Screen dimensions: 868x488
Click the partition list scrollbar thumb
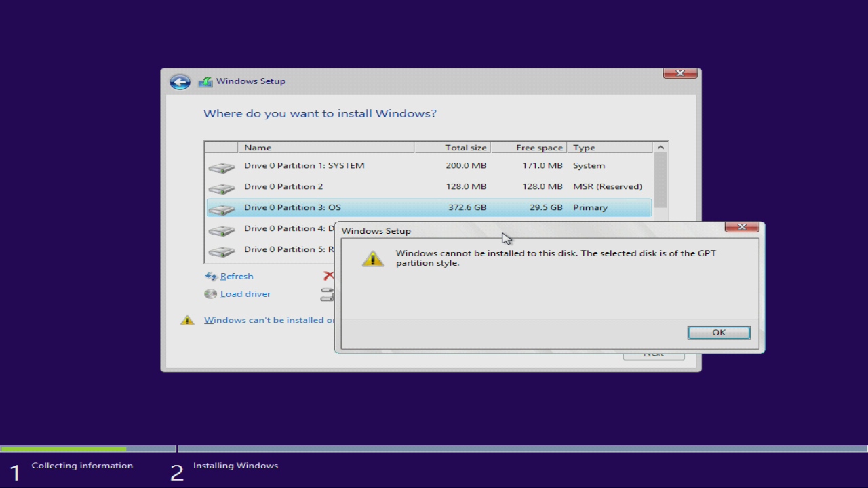(660, 180)
